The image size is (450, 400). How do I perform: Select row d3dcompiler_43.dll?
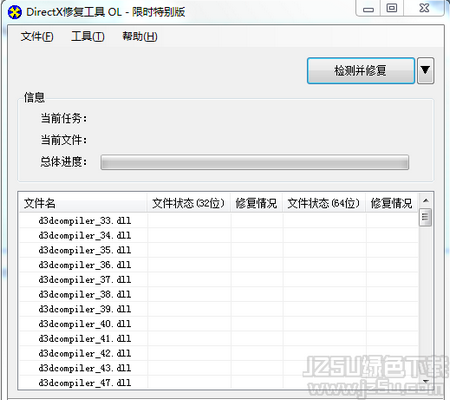tap(219, 368)
